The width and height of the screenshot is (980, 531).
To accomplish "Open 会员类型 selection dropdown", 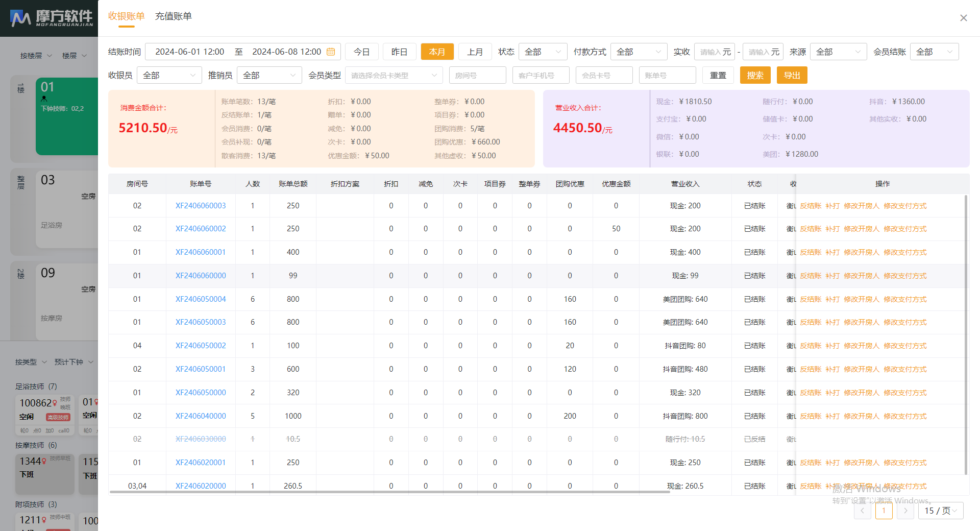I will tap(393, 76).
